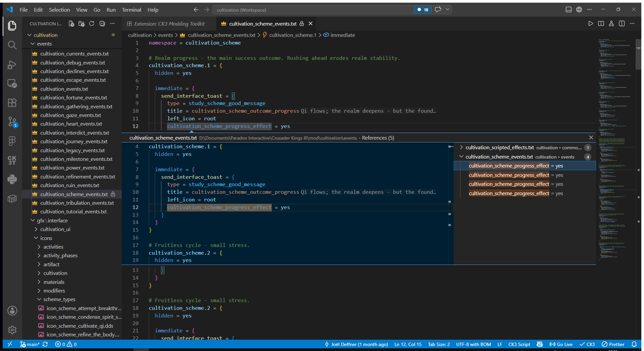Refresh the explorer tree
This screenshot has width=644, height=351.
92,24
